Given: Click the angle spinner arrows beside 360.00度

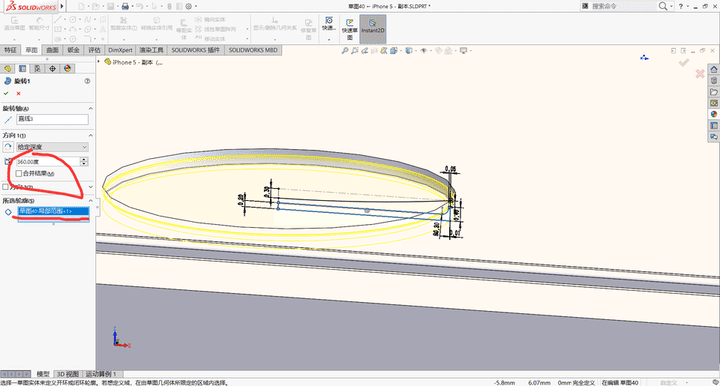Looking at the screenshot, I should [84, 162].
